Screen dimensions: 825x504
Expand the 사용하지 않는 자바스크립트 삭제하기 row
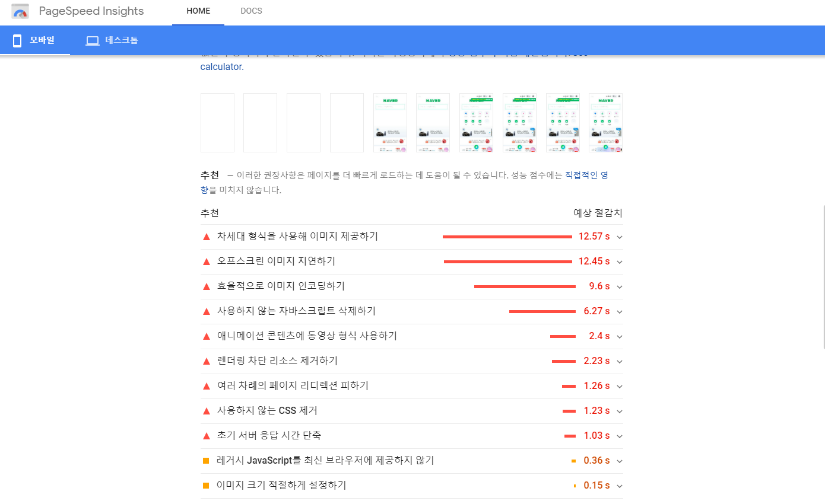(x=619, y=311)
